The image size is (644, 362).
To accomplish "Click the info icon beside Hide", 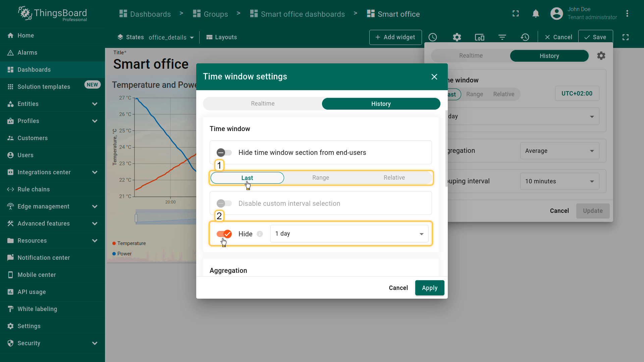I will pyautogui.click(x=260, y=234).
